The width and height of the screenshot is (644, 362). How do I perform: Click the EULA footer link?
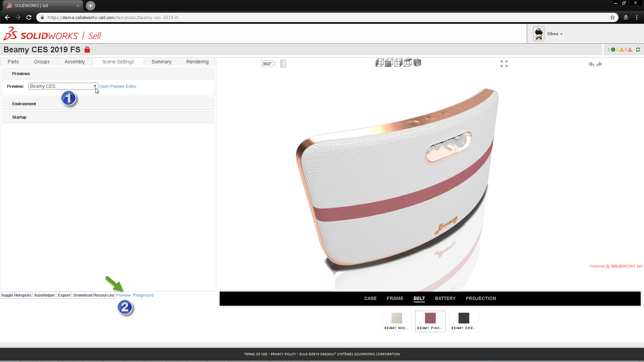(x=303, y=354)
